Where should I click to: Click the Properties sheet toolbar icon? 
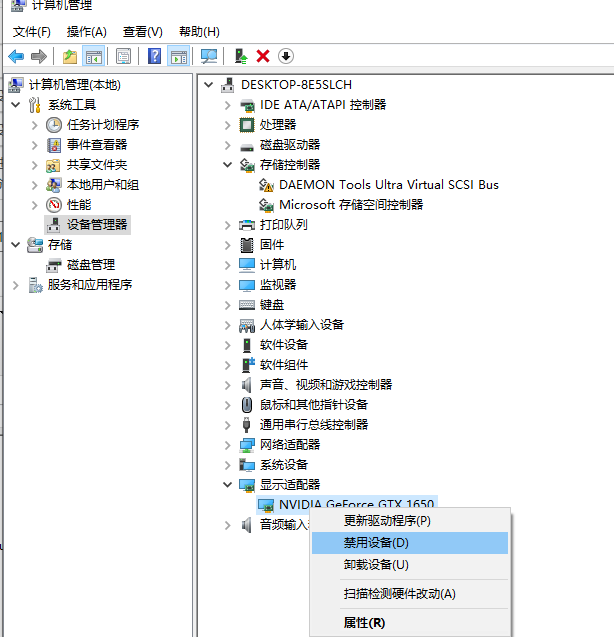pyautogui.click(x=123, y=56)
